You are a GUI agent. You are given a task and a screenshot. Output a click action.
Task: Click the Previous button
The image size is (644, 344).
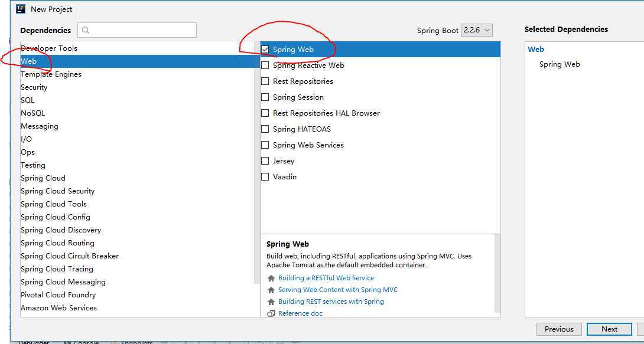click(559, 329)
